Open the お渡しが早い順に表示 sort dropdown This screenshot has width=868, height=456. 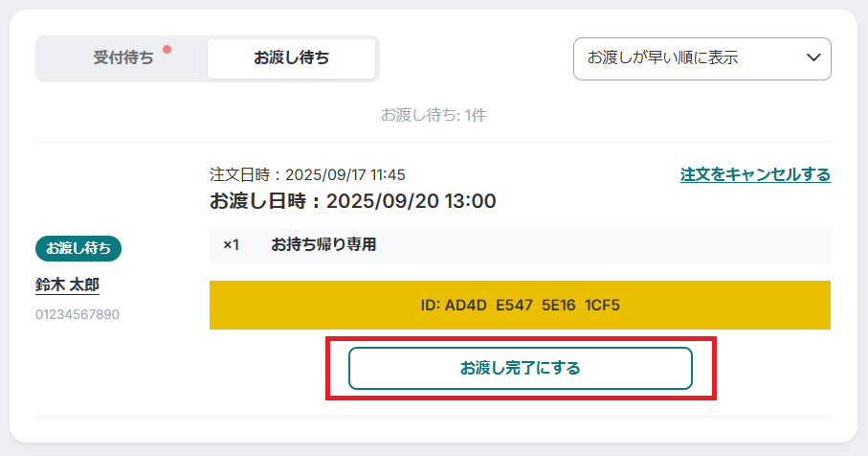tap(701, 58)
